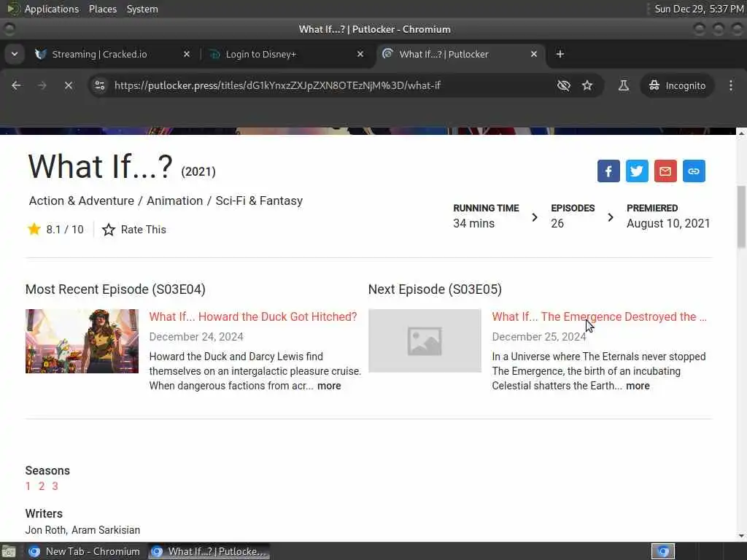This screenshot has height=560, width=747.
Task: Click the chevron after Episodes
Action: pos(611,217)
